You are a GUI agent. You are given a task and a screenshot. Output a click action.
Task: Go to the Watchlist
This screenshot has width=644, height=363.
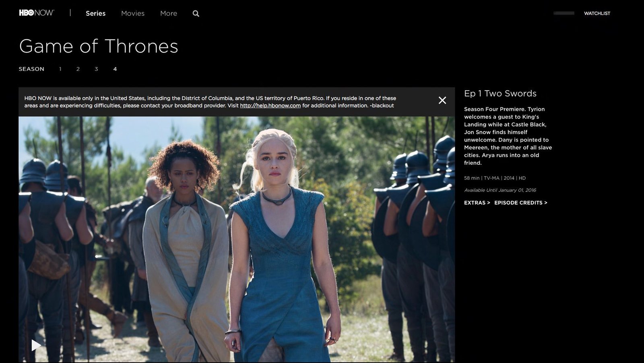coord(597,13)
